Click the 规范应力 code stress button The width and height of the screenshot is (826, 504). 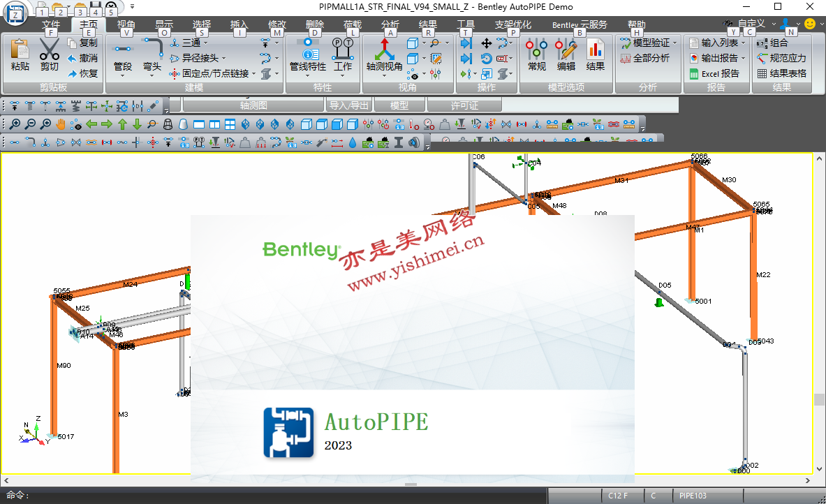[x=781, y=58]
